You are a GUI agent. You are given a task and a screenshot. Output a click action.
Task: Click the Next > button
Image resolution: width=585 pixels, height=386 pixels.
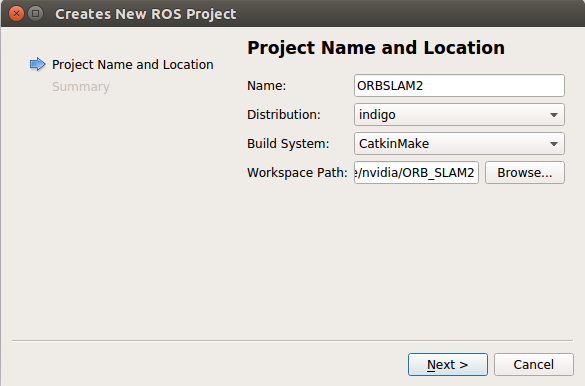(448, 364)
